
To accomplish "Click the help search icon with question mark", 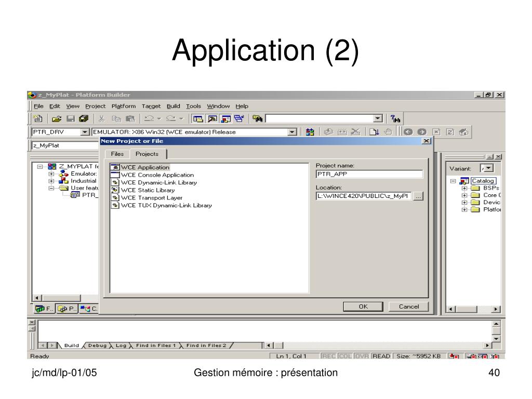I will 395,118.
